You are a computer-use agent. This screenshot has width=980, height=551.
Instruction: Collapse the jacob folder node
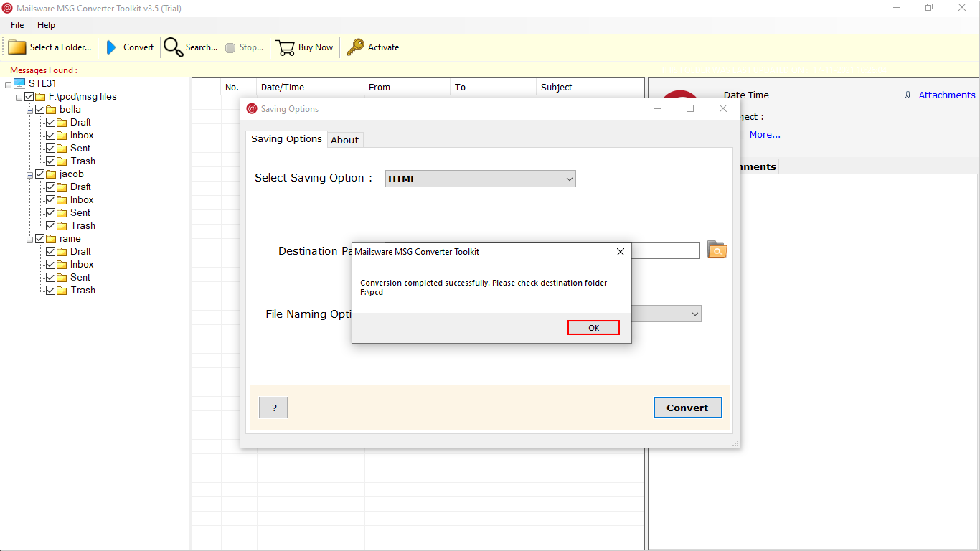(30, 174)
